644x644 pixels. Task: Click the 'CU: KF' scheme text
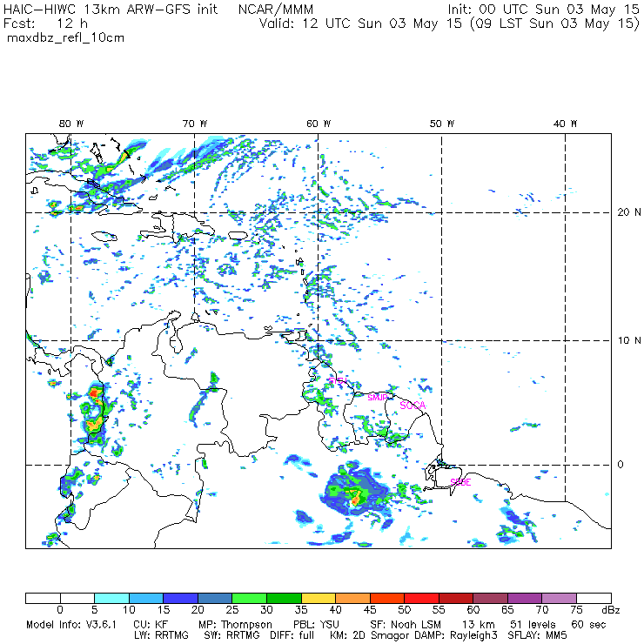coord(151,625)
